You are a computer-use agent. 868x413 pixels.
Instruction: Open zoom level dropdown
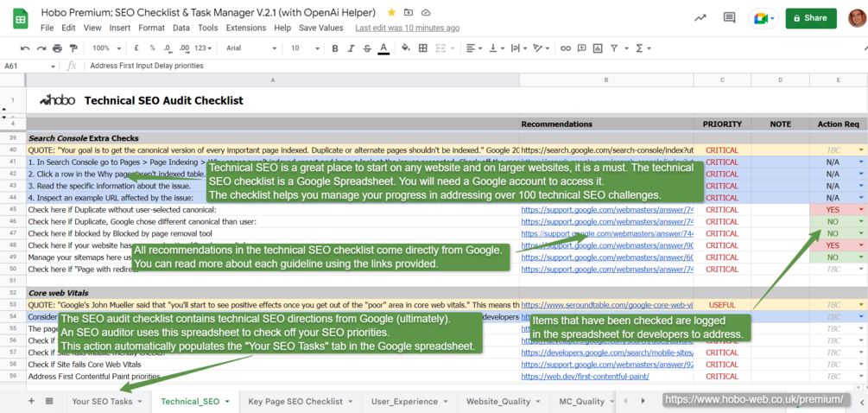pos(105,48)
